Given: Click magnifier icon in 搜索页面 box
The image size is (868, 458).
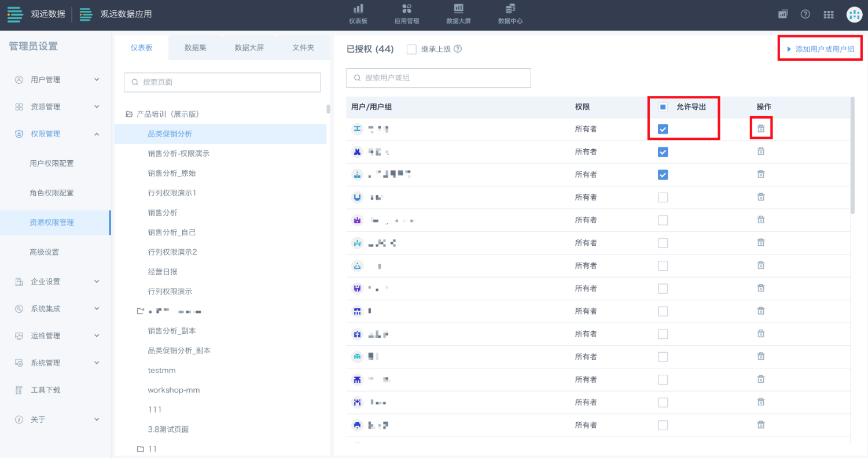Looking at the screenshot, I should tap(135, 82).
